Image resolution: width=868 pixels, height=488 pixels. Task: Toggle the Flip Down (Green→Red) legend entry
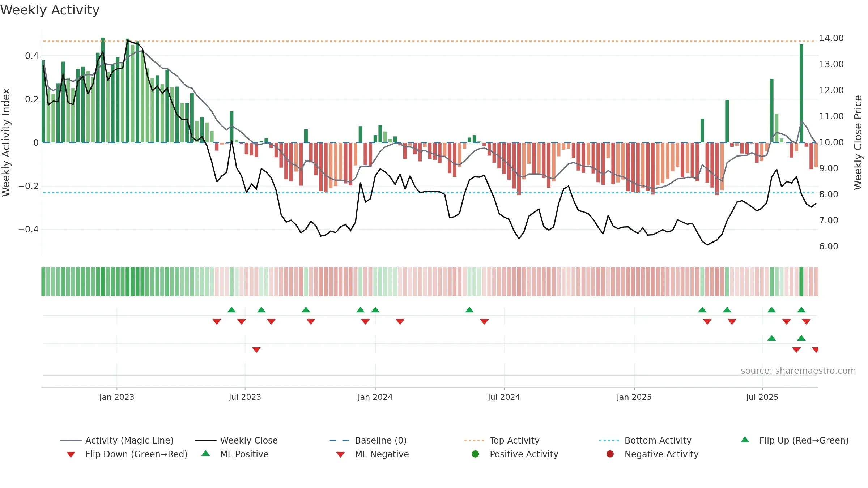click(x=127, y=454)
